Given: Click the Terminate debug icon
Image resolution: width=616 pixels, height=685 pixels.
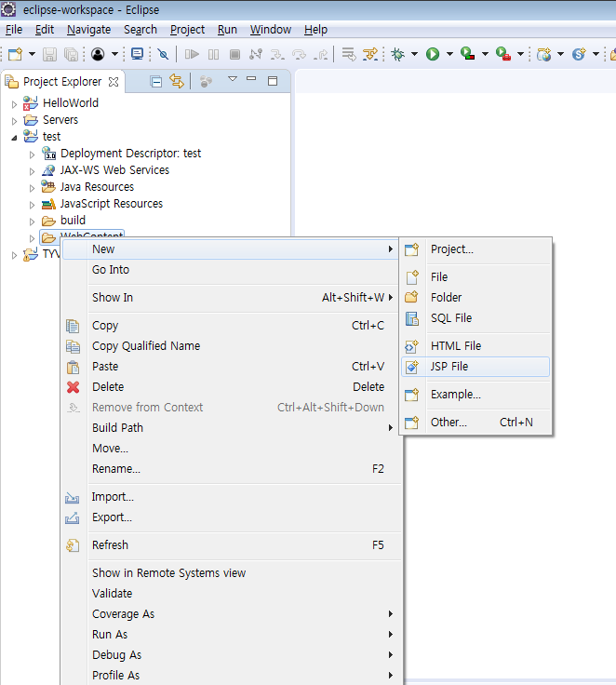Looking at the screenshot, I should [235, 54].
